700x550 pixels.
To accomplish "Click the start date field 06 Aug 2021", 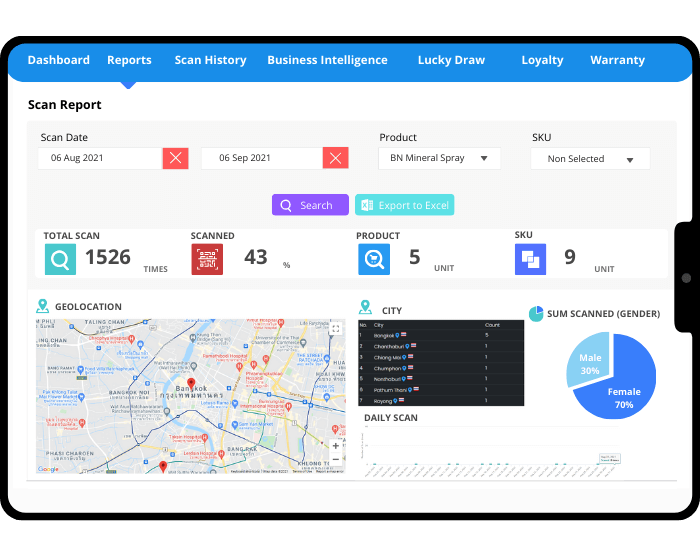I will 99,158.
